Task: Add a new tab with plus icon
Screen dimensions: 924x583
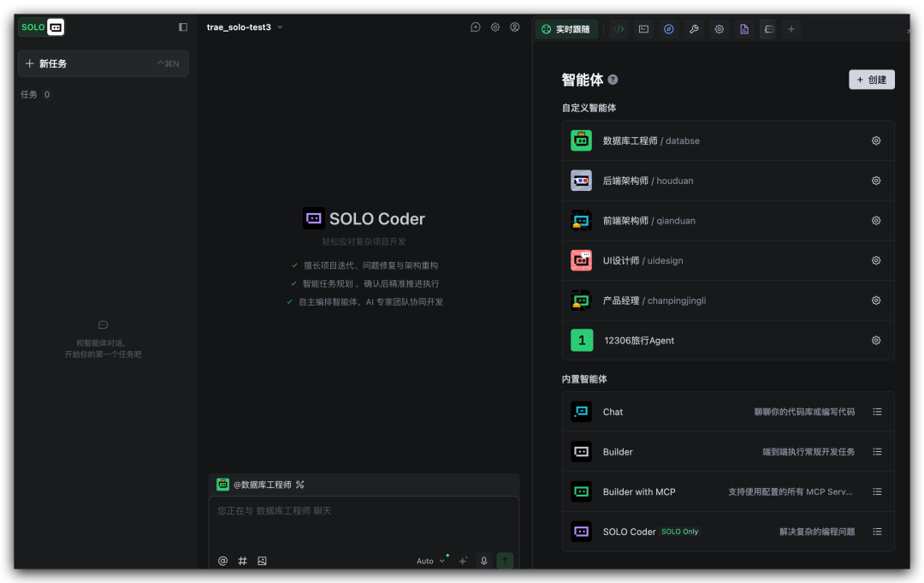Action: (x=791, y=29)
